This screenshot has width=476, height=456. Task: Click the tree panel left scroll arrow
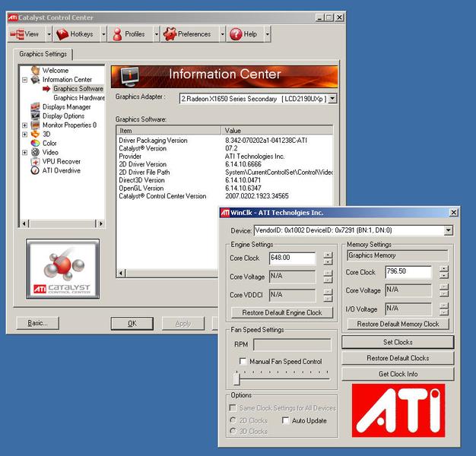click(24, 223)
